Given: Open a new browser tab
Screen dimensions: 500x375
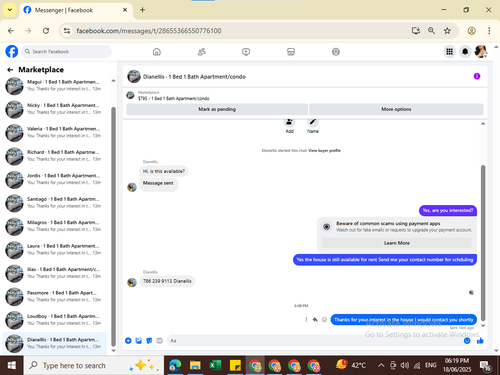Looking at the screenshot, I should tap(142, 10).
